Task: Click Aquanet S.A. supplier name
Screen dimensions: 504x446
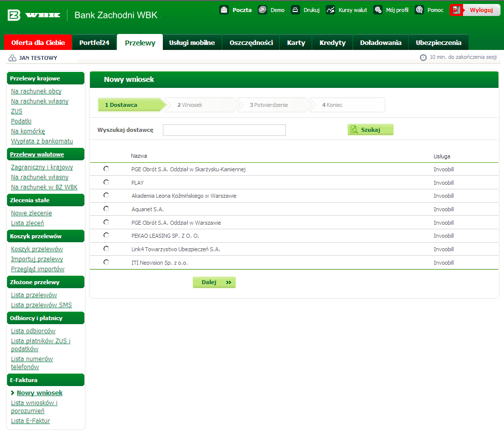Action: tap(147, 209)
